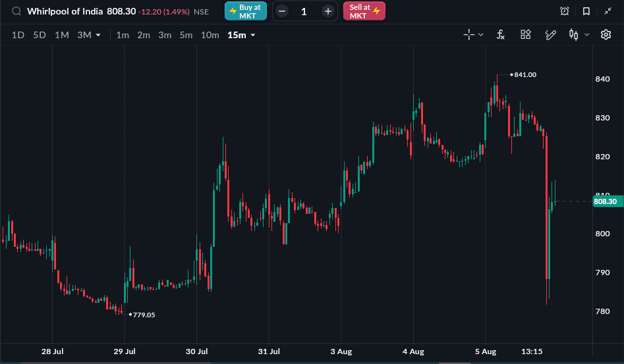Open the chart layout grid icon

526,35
